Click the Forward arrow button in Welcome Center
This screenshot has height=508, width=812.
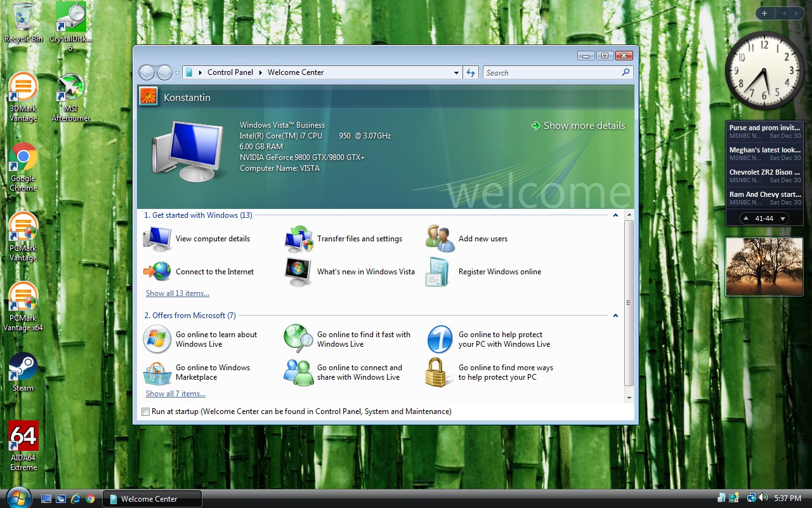pos(164,72)
